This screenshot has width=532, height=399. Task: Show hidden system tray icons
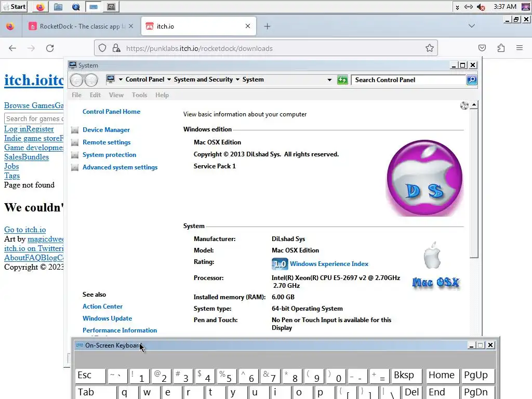(x=457, y=7)
